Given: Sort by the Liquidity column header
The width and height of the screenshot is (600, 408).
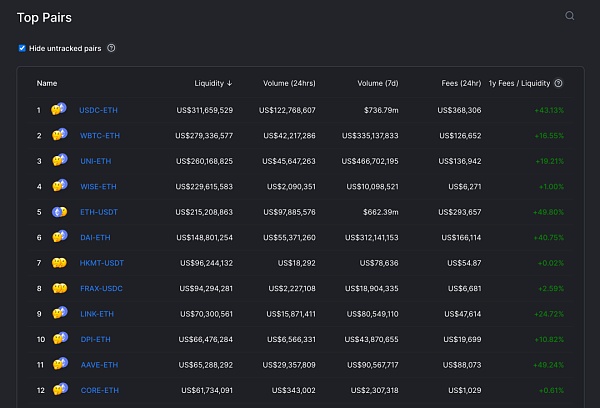Looking at the screenshot, I should (213, 84).
